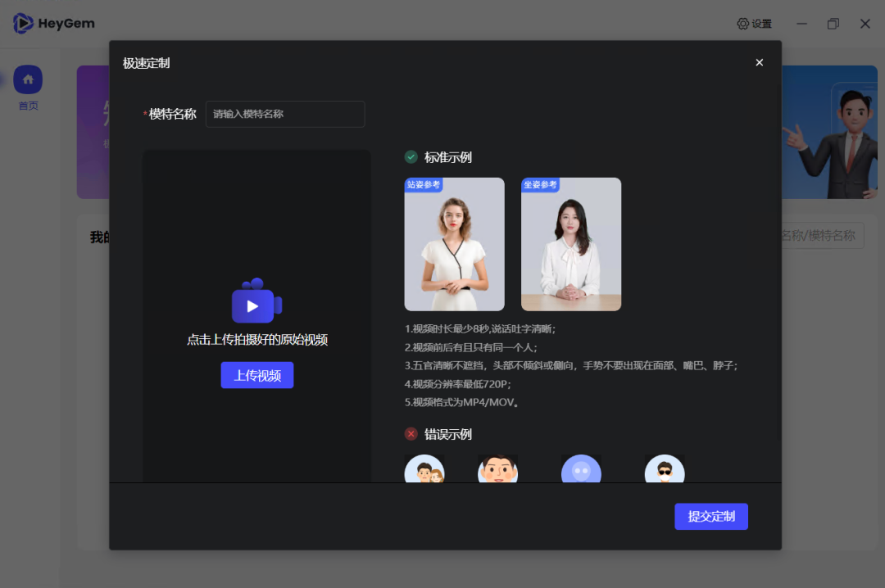
Task: Open the 站姿参考 example thumbnail
Action: (x=454, y=244)
